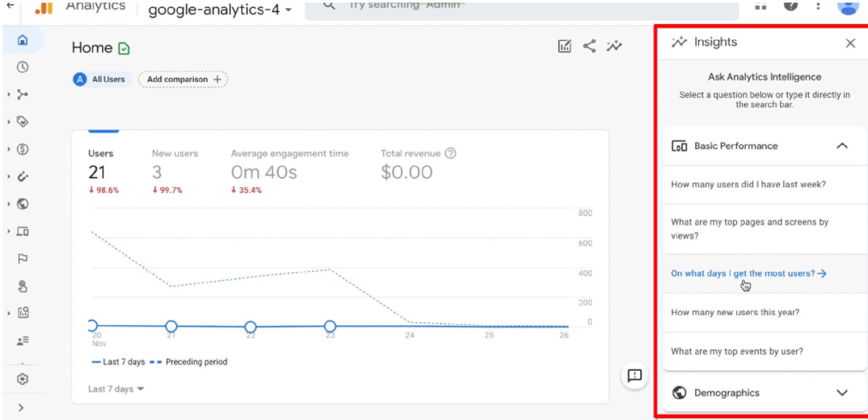Viewport: 868px width, 420px height.
Task: Close the Insights panel
Action: [x=850, y=43]
